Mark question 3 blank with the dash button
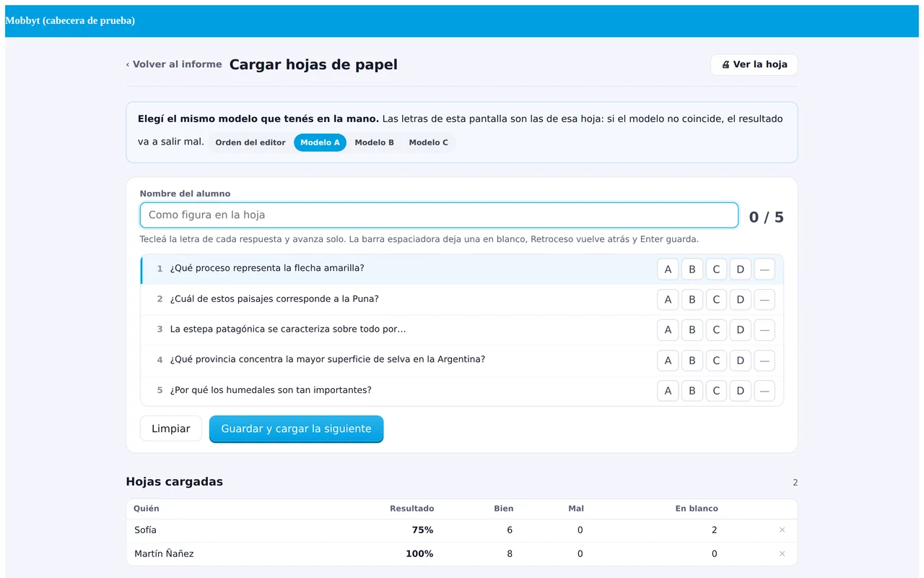Screen dimensions: 924x578 (764, 330)
